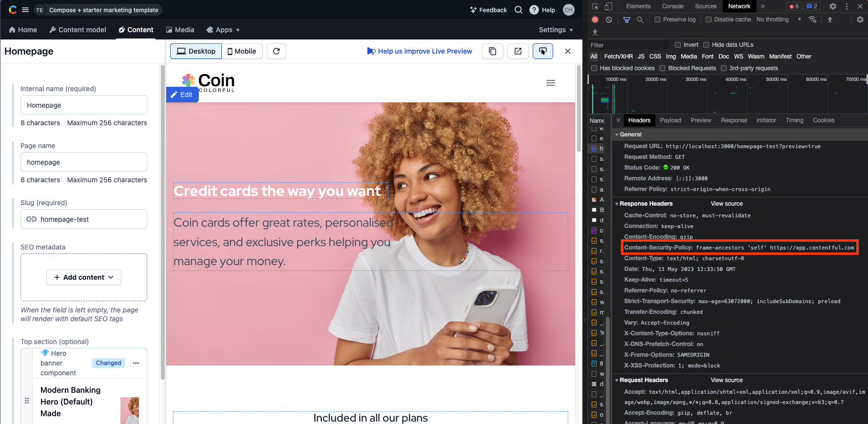Expand the Settings dropdown menu

coord(556,30)
